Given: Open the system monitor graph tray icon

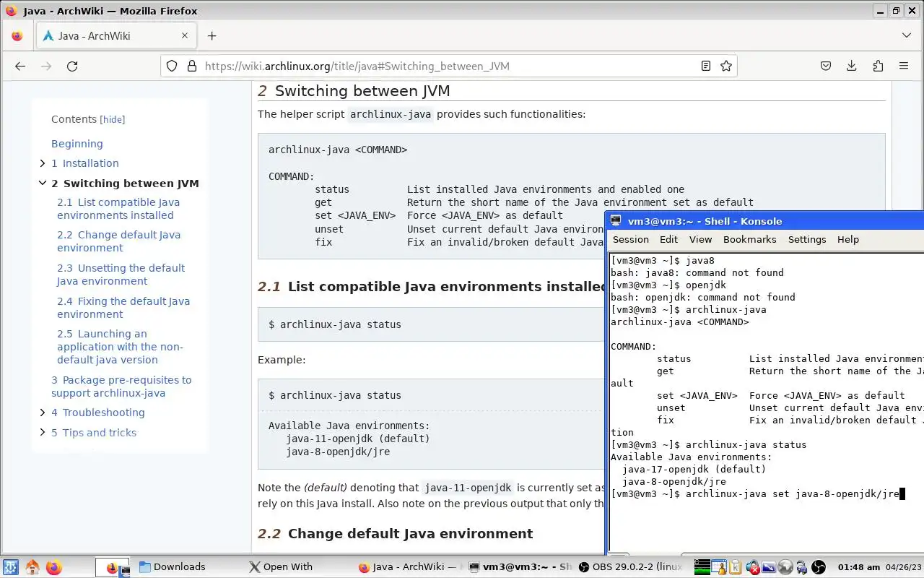Looking at the screenshot, I should click(702, 567).
